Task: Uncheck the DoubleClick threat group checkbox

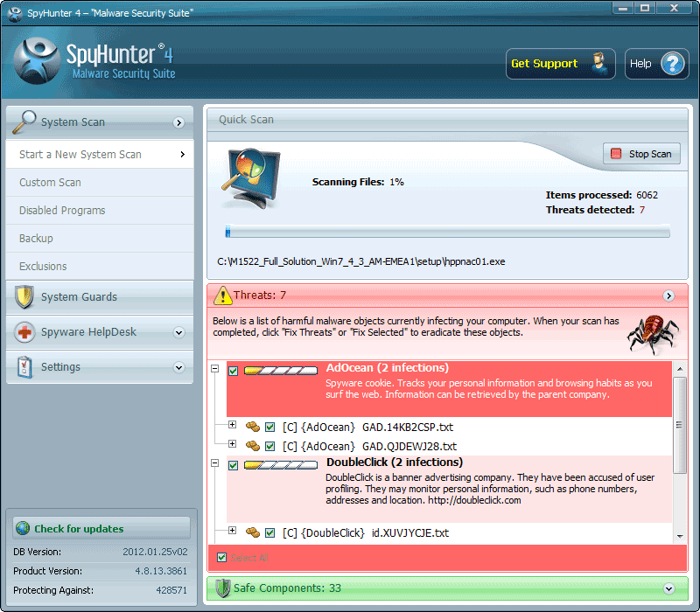Action: click(x=233, y=466)
